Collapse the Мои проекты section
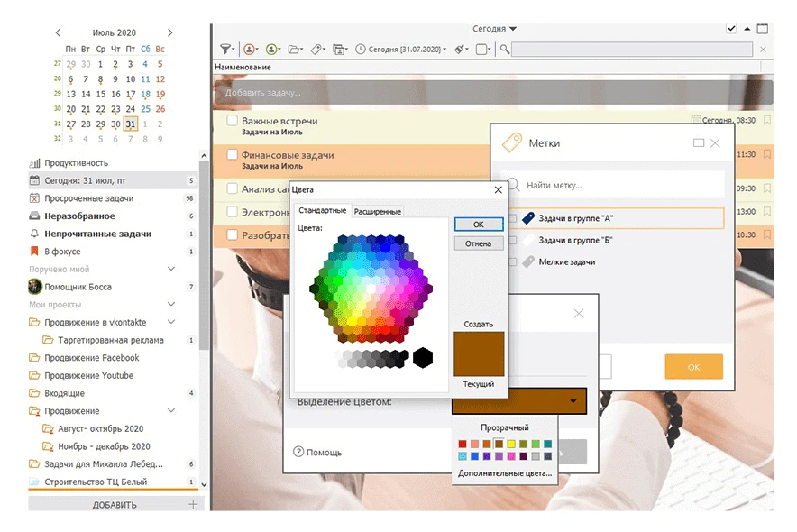 click(171, 305)
